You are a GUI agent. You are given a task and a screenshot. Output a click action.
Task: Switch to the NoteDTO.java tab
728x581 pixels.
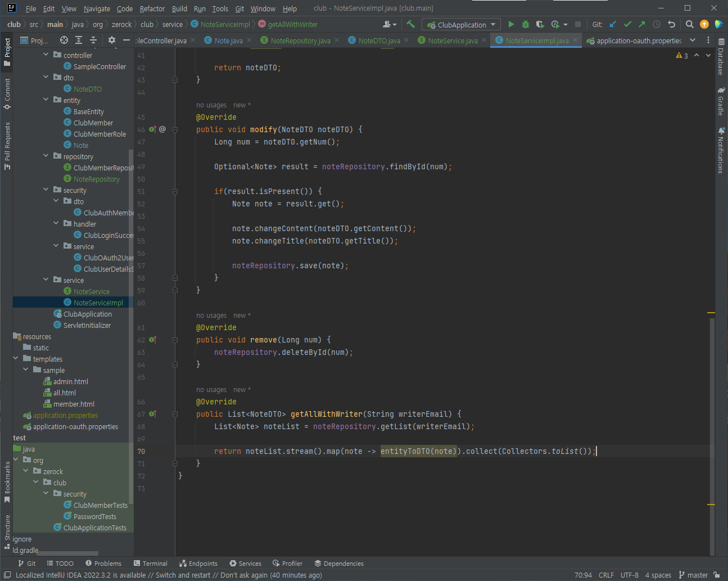click(379, 40)
